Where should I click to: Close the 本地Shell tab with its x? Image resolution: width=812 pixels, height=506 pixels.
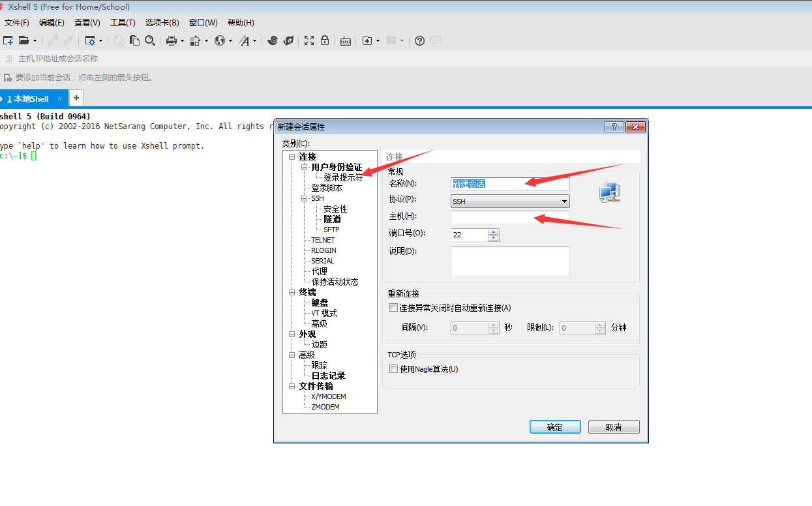(x=59, y=99)
